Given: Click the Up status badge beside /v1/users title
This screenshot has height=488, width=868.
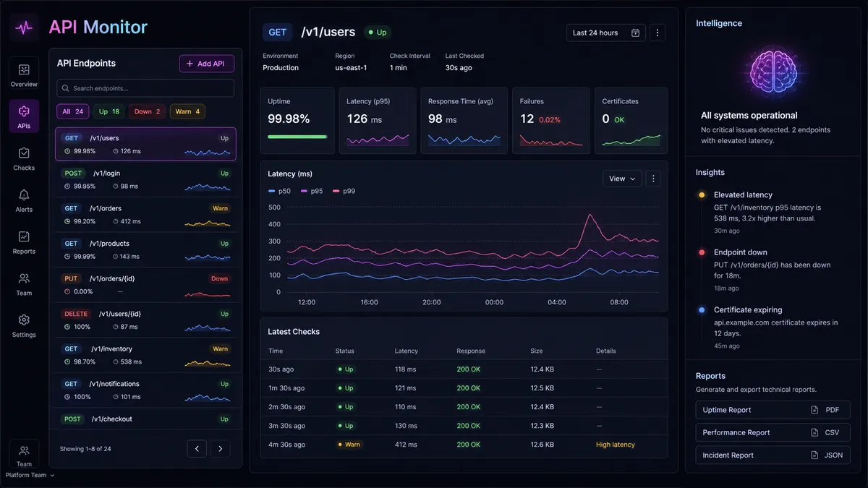Looking at the screenshot, I should [x=377, y=33].
